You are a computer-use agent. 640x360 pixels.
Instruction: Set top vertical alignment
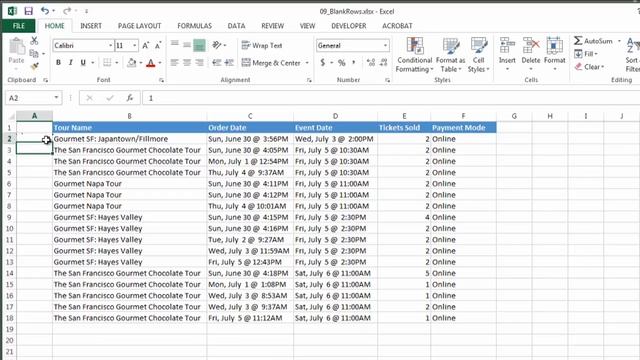(174, 44)
